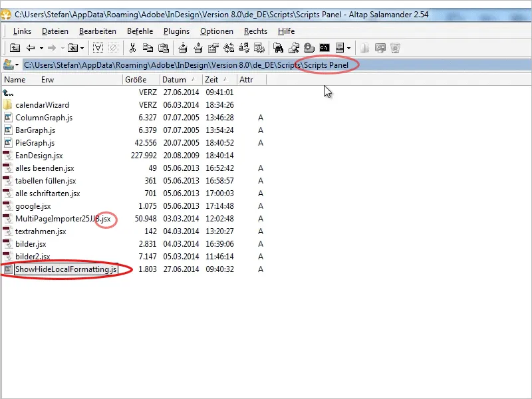Open the Back history dropdown arrow
Screen dimensions: 532x399
pos(41,48)
